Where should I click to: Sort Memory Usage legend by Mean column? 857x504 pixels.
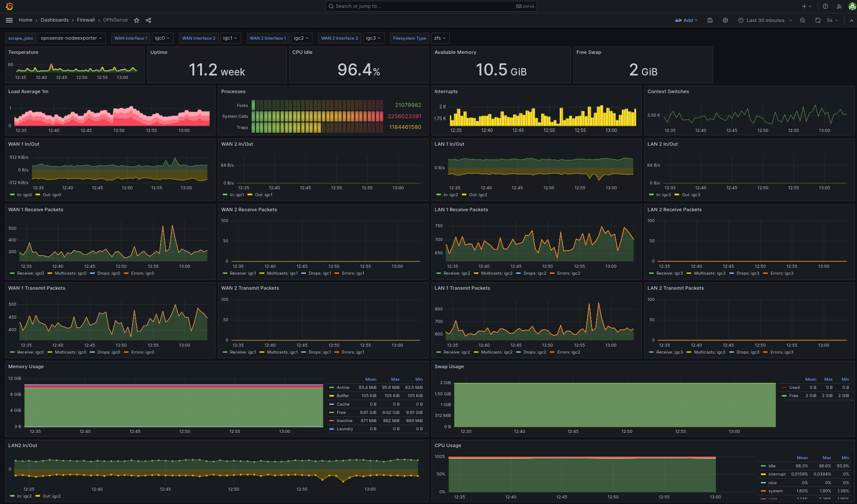(x=371, y=379)
